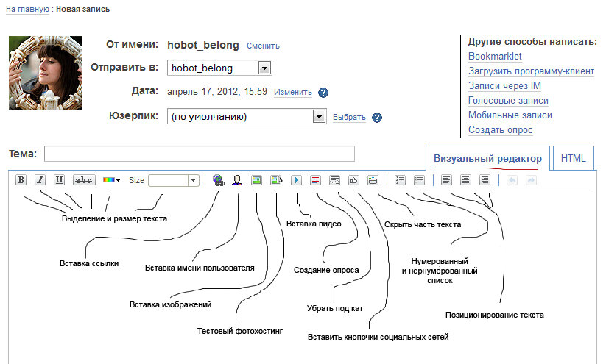Click the 'Сменить' link beside the username
Screen dimensions: 606x364
[263, 46]
